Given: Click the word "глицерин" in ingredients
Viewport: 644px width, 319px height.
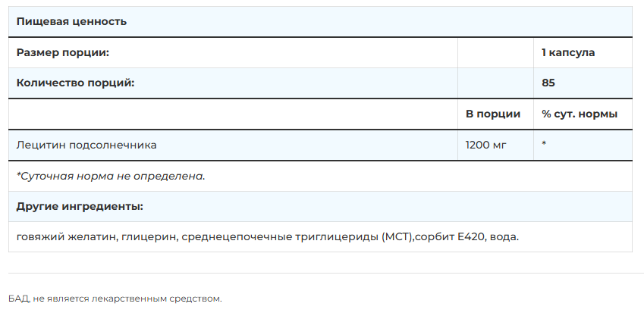Looking at the screenshot, I should (x=149, y=236).
